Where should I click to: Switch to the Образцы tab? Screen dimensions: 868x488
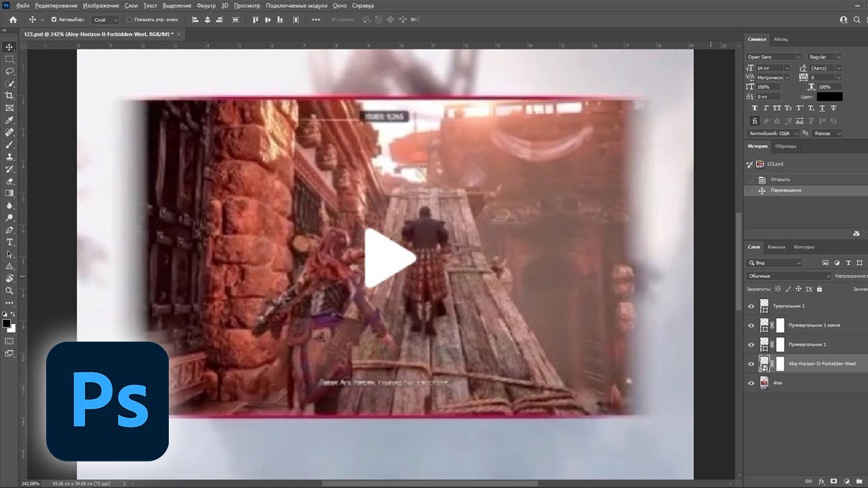click(x=786, y=146)
